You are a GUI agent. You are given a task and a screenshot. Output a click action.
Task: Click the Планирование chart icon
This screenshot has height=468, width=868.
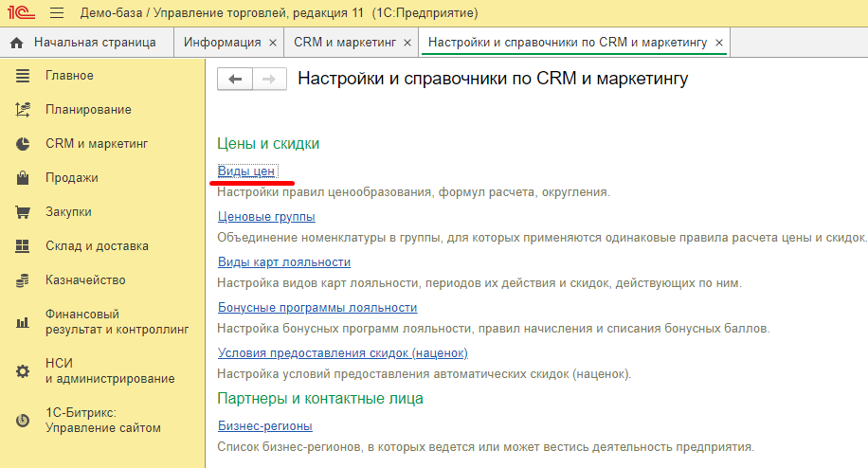(23, 110)
